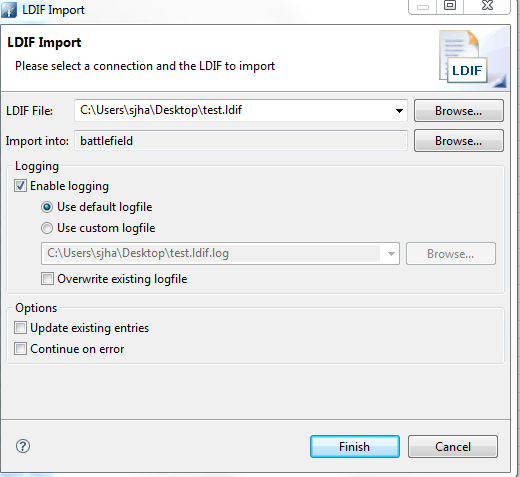
Task: Click the help question mark icon
Action: point(23,446)
